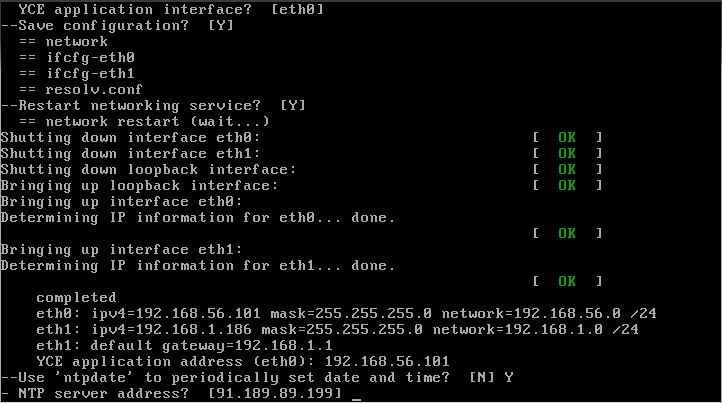
Task: Click the YCE application address (eth0) line
Action: click(x=242, y=361)
